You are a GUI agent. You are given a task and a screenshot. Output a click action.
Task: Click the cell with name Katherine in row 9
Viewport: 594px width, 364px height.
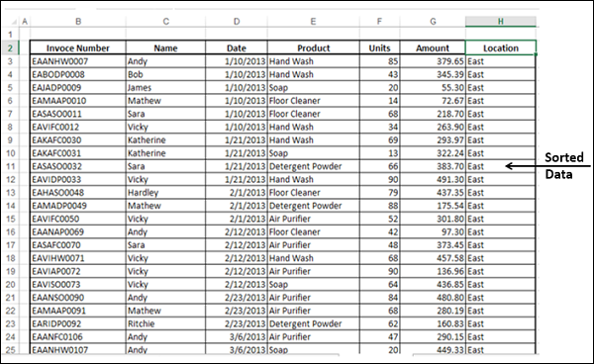(x=165, y=140)
